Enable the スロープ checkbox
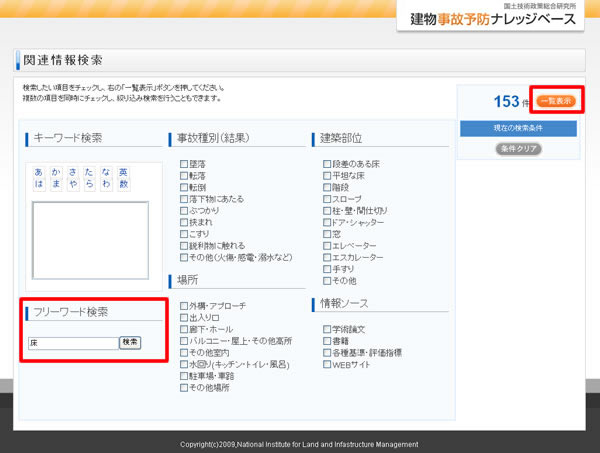 pyautogui.click(x=327, y=199)
